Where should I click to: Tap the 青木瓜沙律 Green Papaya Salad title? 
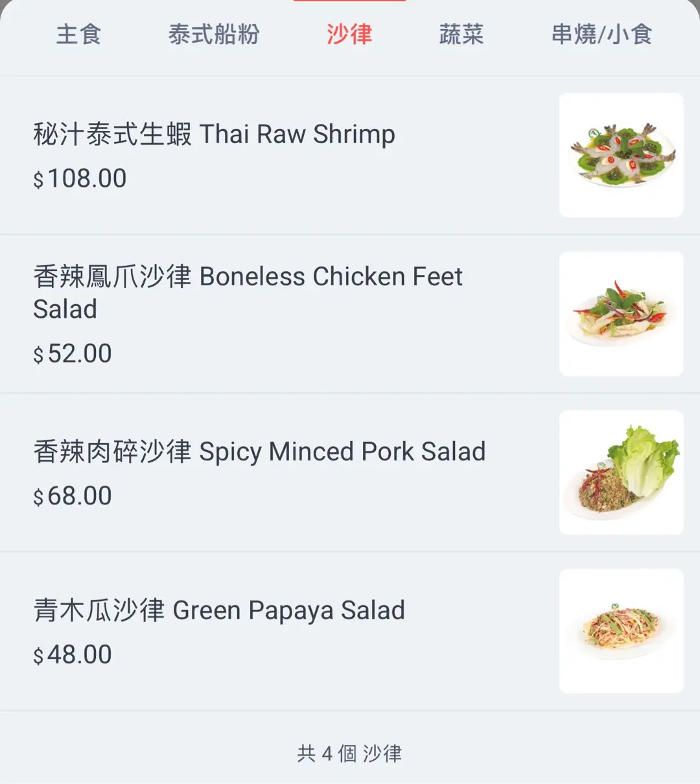(219, 610)
